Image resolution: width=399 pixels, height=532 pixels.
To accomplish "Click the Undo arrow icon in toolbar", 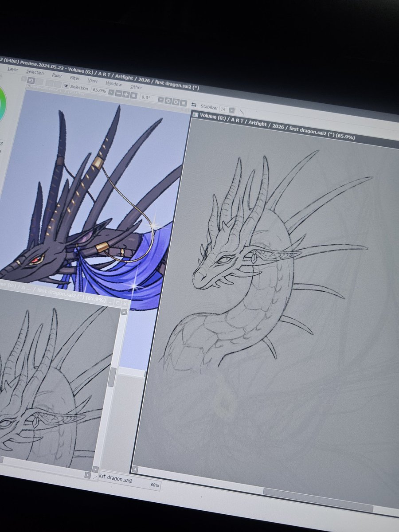I will click(31, 80).
